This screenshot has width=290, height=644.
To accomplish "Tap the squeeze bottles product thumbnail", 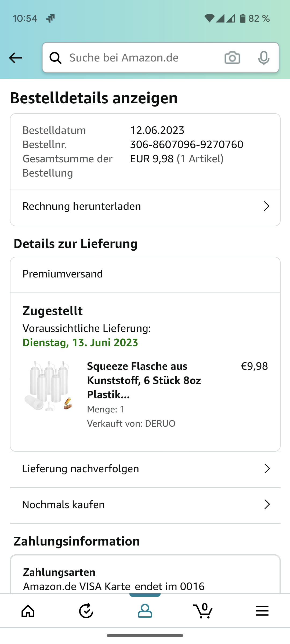I will 48,386.
